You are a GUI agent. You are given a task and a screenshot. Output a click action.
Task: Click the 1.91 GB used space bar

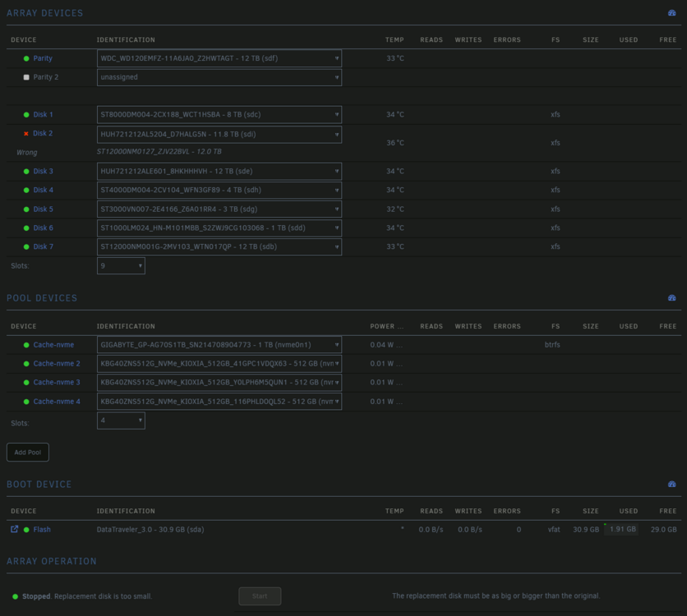621,529
